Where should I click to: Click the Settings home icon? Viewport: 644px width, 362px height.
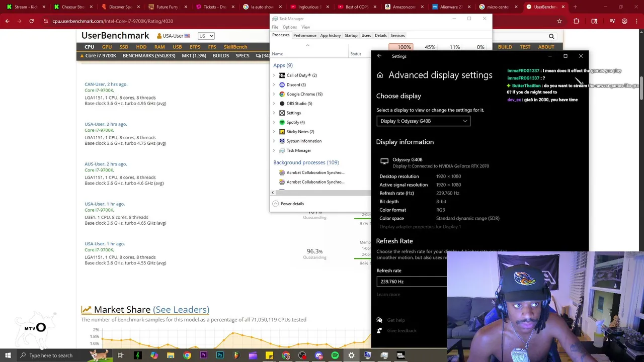click(x=380, y=75)
